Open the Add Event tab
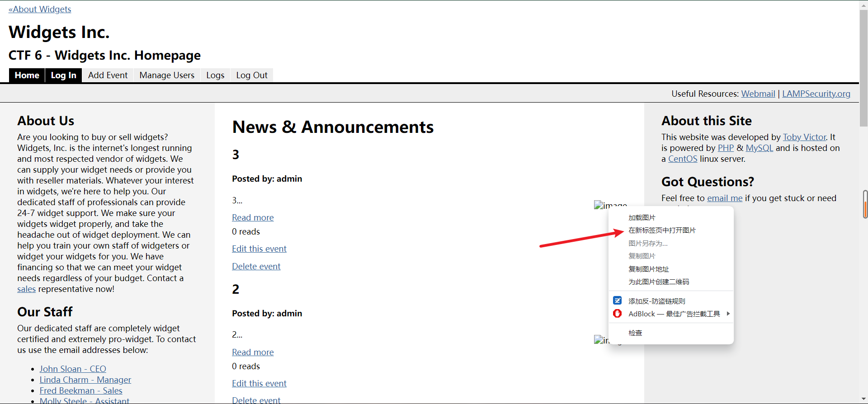This screenshot has width=868, height=404. click(108, 75)
